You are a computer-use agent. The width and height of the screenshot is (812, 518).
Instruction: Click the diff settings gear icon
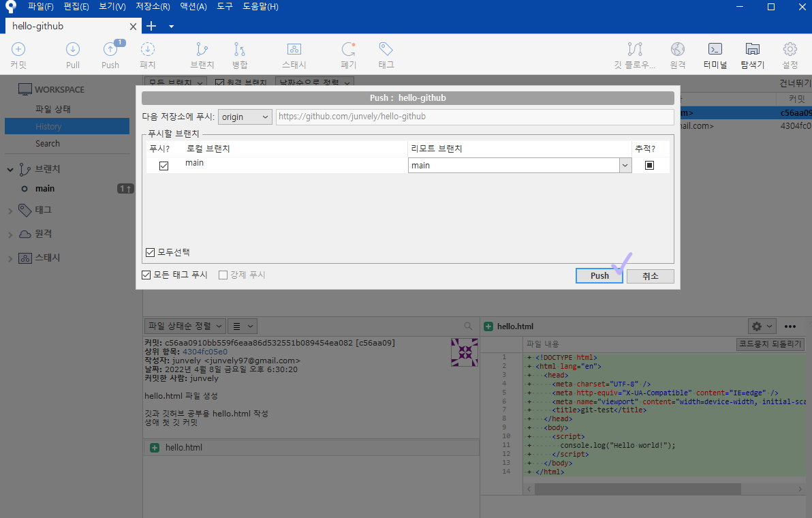tap(762, 326)
